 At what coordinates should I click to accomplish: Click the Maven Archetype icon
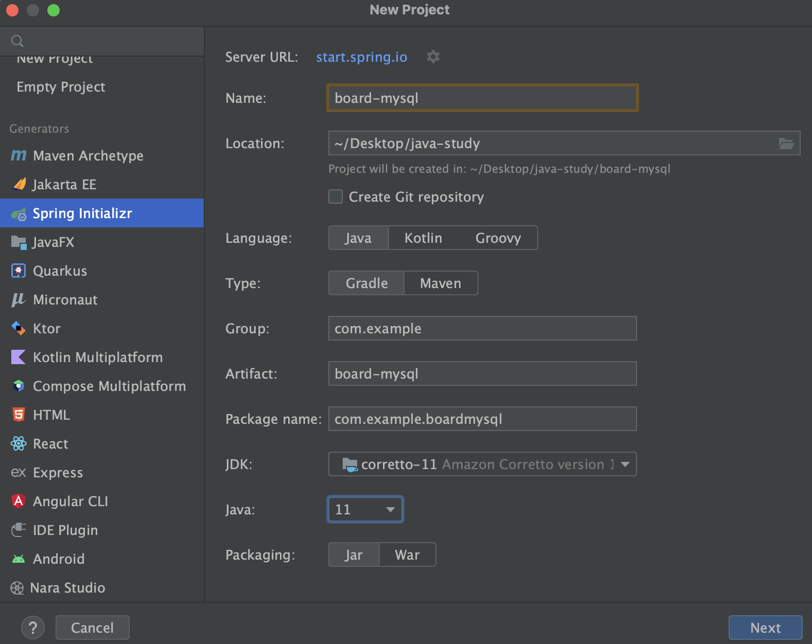(19, 155)
